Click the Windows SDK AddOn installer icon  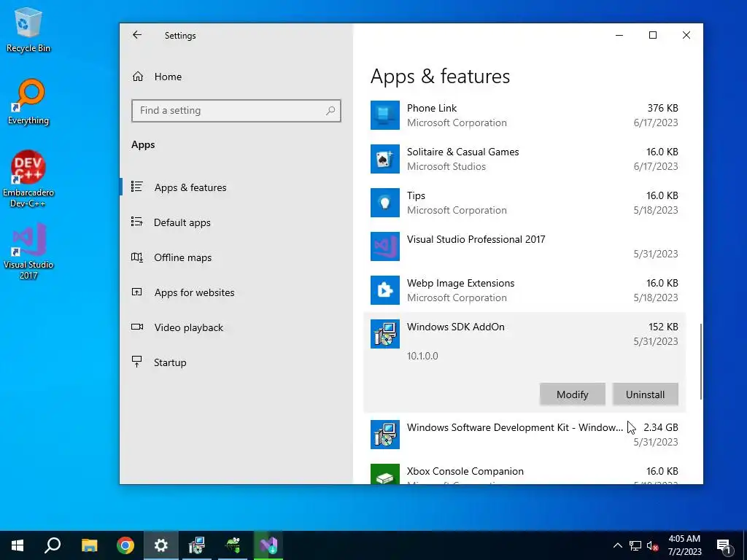[x=385, y=334]
